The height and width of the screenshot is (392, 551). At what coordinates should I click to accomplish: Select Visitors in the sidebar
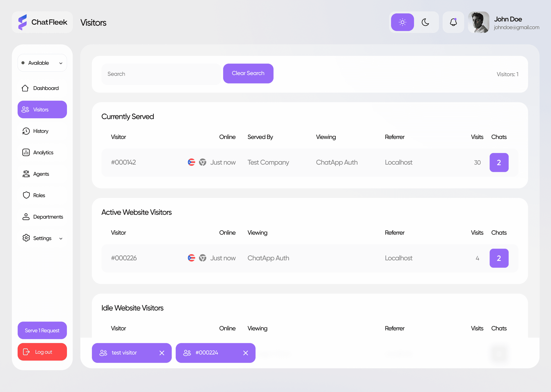pos(42,110)
